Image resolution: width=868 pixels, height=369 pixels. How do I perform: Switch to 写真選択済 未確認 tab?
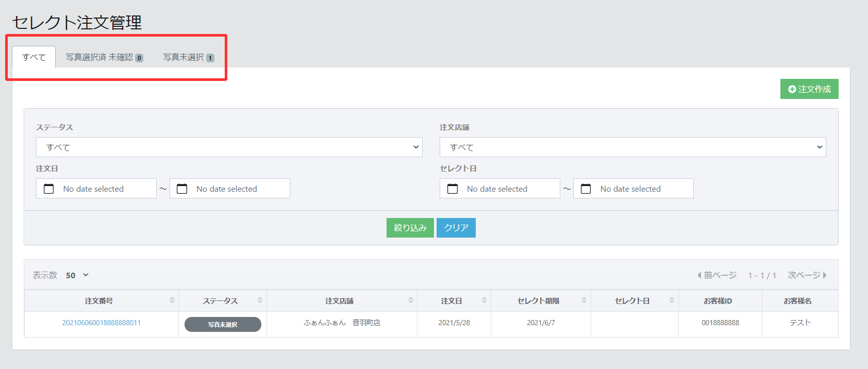(x=104, y=57)
